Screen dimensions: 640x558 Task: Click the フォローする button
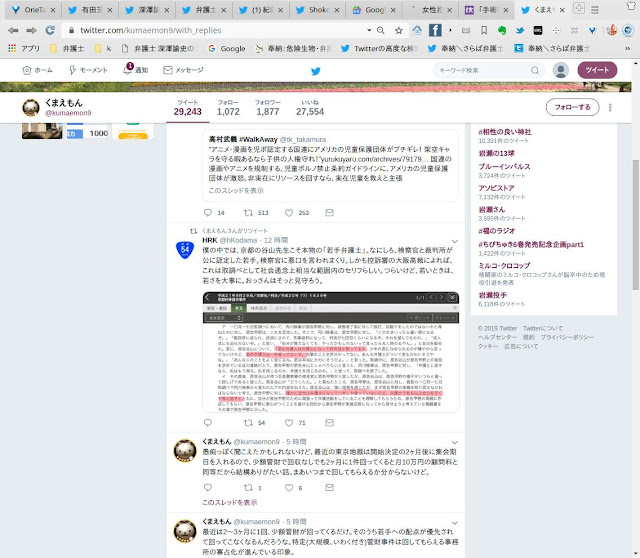[572, 107]
